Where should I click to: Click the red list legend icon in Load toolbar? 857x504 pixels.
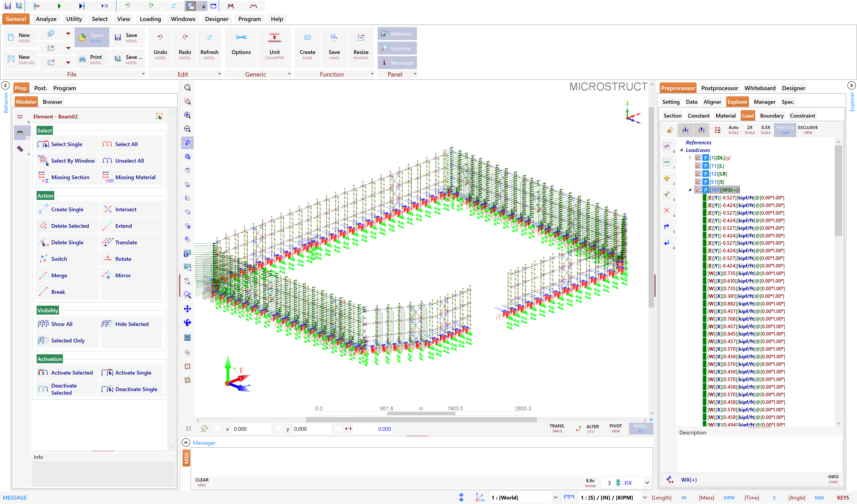(718, 130)
